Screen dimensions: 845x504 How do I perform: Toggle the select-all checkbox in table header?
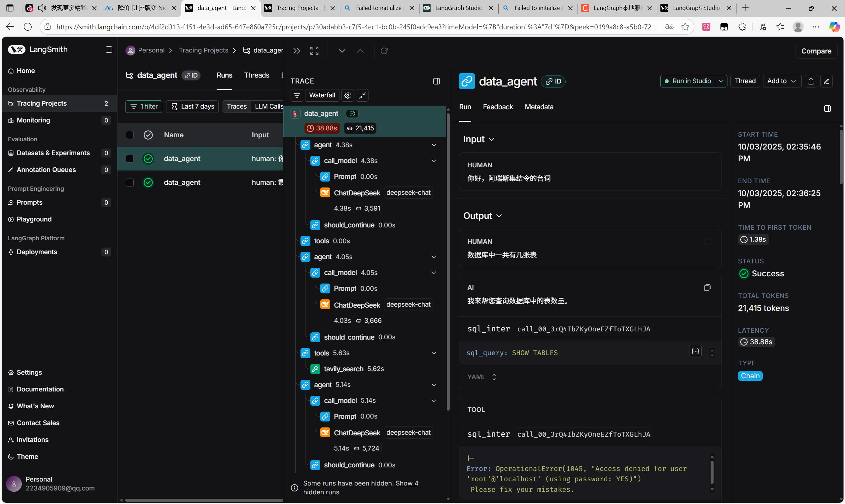point(130,135)
